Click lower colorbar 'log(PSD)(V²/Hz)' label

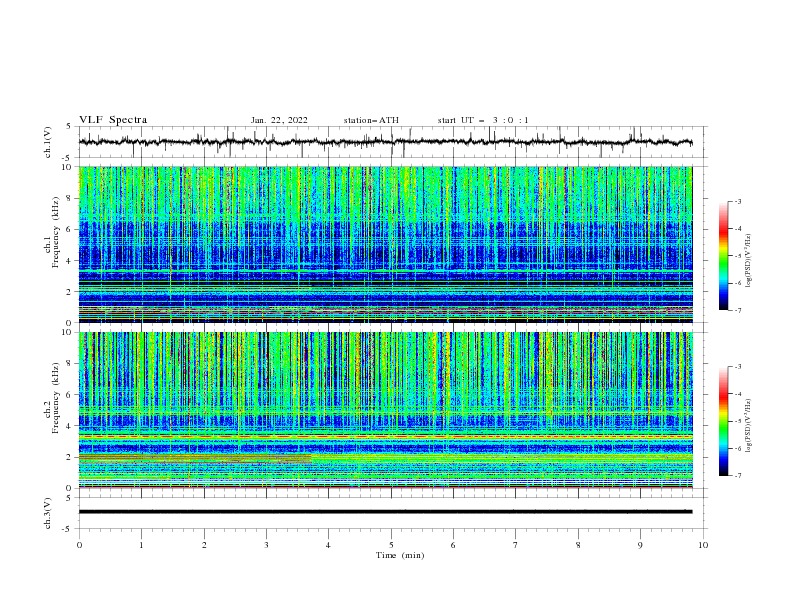(748, 426)
